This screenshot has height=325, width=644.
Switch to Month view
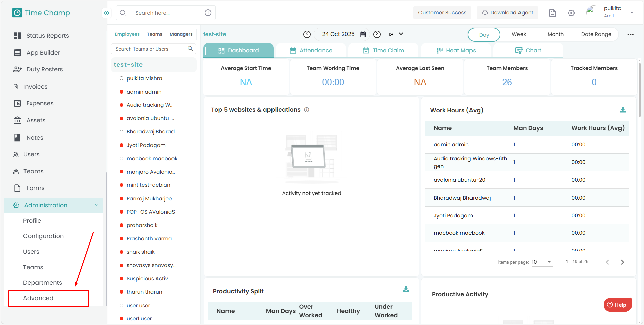pos(555,34)
